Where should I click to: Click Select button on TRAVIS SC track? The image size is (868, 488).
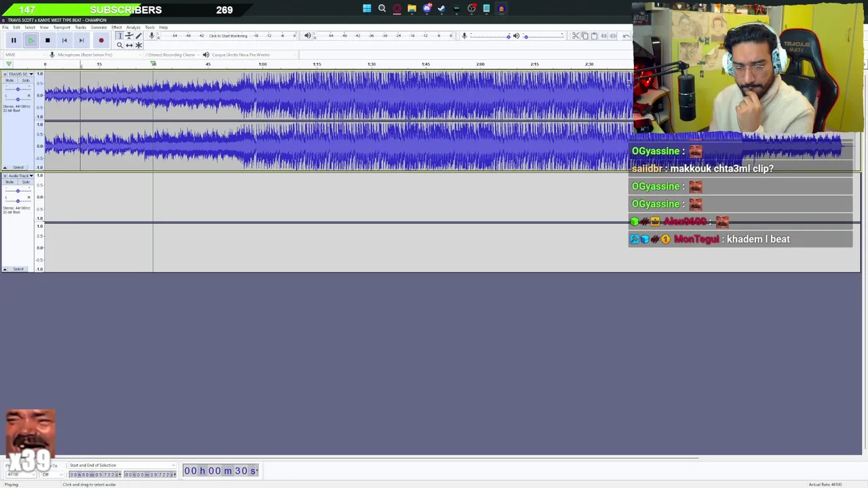(x=18, y=167)
